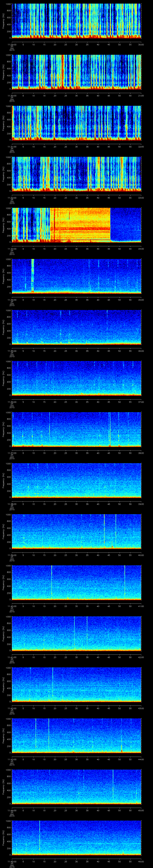Select the spectrogram spanning 11:44:00 to 11:45:00
The width and height of the screenshot is (153, 868).
click(x=77, y=787)
